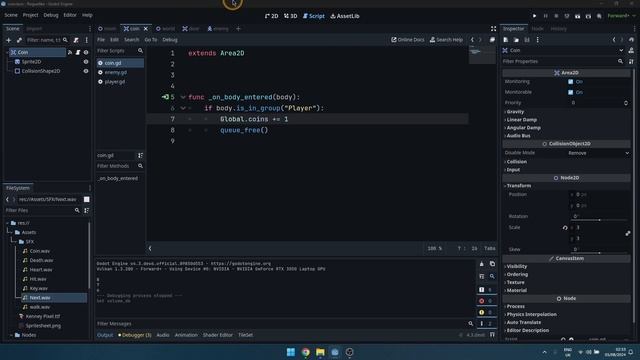Open Online Docs link
The height and width of the screenshot is (360, 640).
(408, 40)
